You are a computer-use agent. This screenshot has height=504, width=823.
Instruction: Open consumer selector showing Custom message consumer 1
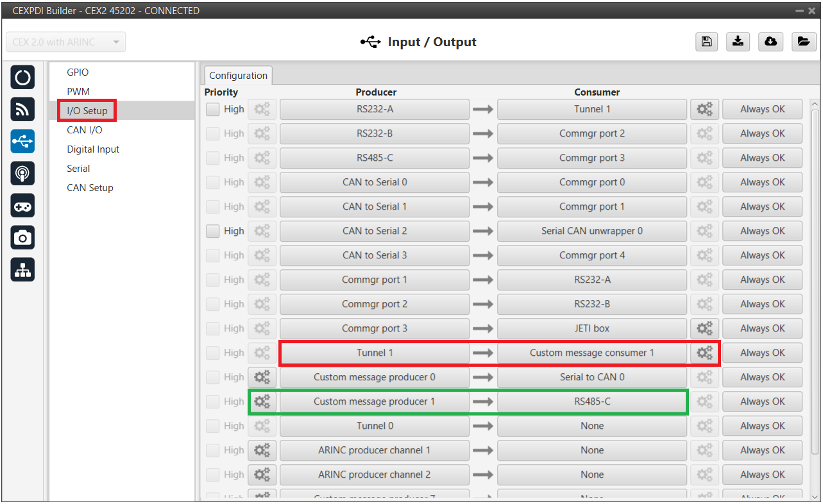point(591,353)
